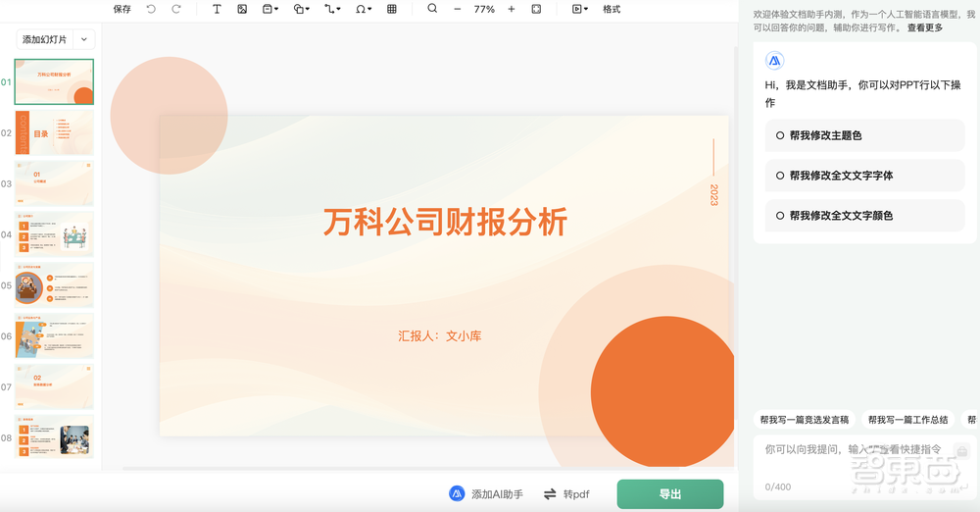Click the 汇报人：文小库 text

(x=439, y=336)
